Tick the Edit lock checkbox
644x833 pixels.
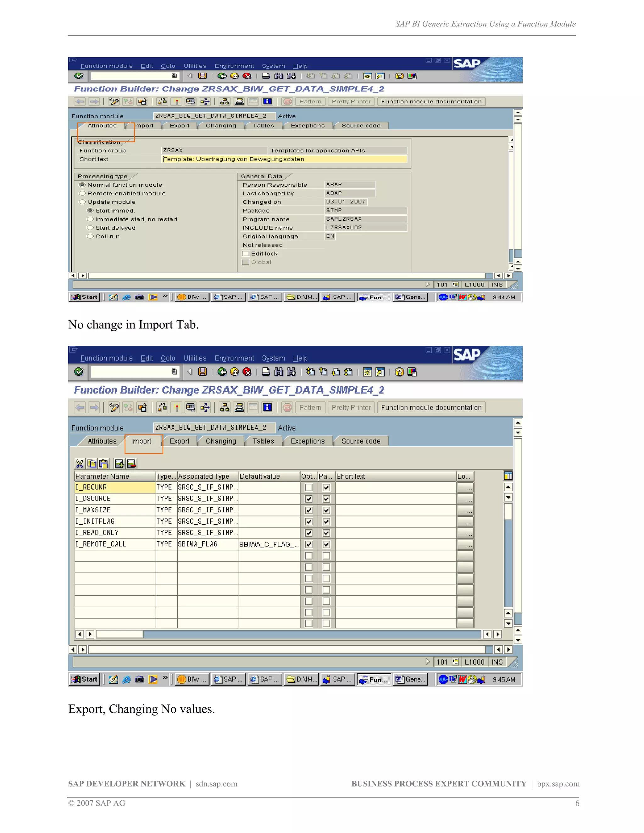tap(246, 254)
